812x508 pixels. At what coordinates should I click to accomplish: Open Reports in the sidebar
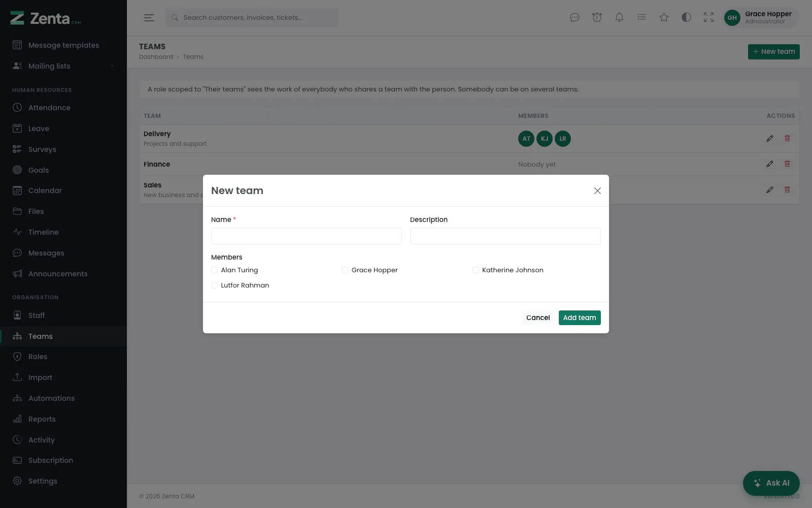[x=63, y=419]
